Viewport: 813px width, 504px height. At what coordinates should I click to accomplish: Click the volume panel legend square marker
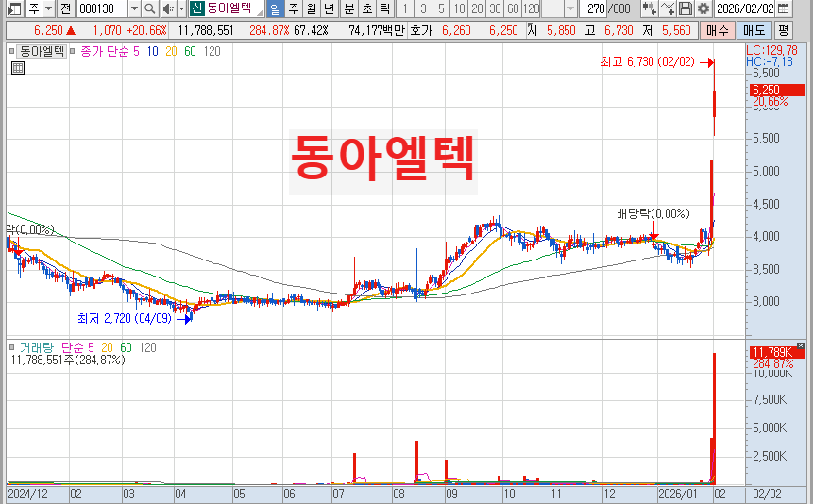(x=11, y=347)
